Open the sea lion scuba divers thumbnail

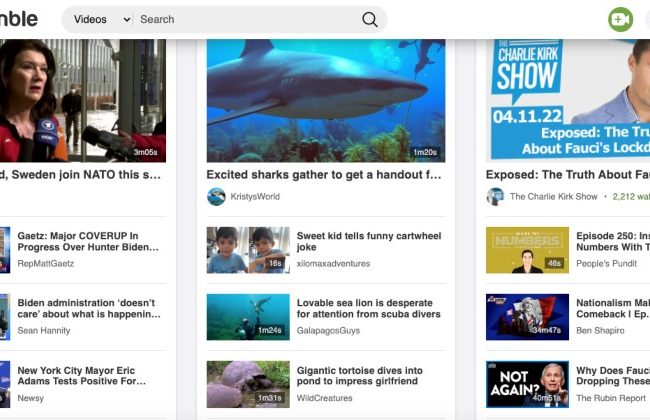tap(248, 316)
